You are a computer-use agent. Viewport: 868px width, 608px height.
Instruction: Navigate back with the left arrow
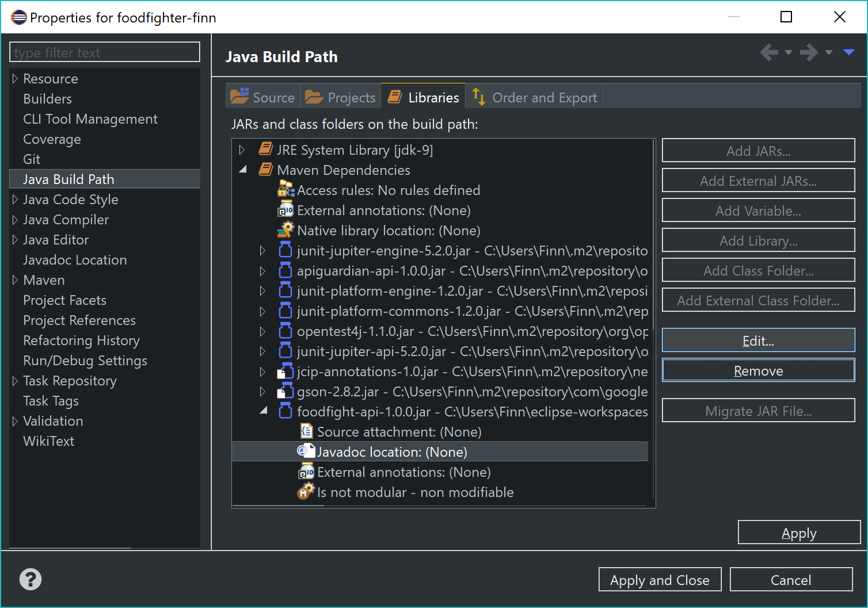click(769, 52)
